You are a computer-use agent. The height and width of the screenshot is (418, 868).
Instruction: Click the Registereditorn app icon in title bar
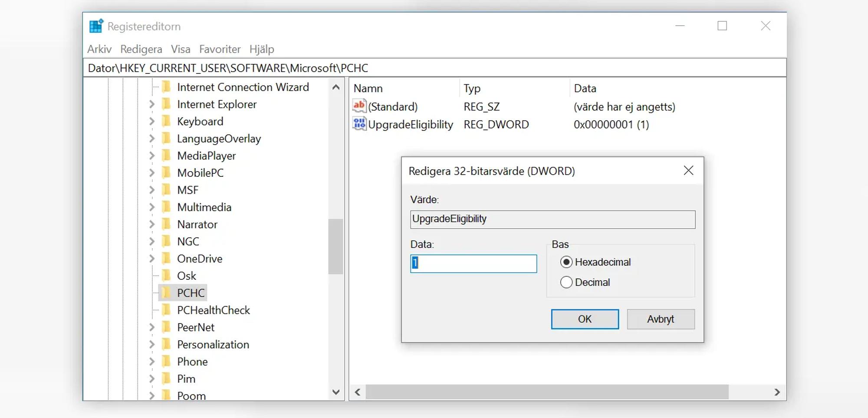(96, 26)
